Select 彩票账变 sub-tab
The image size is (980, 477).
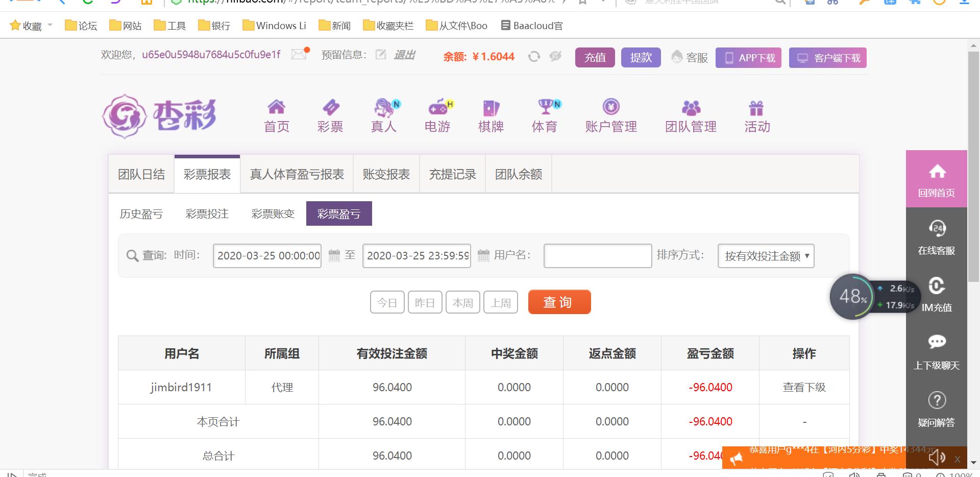tap(273, 214)
